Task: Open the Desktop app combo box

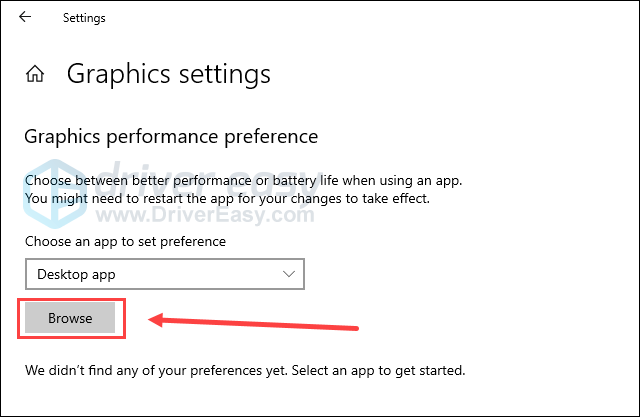Action: [x=165, y=274]
